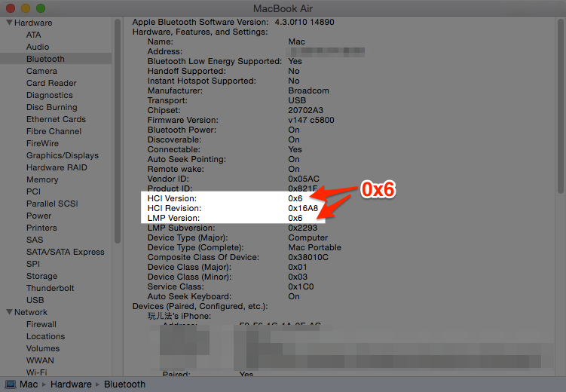This screenshot has width=566, height=392.
Task: Choose Fibre Channel entry
Action: [54, 131]
